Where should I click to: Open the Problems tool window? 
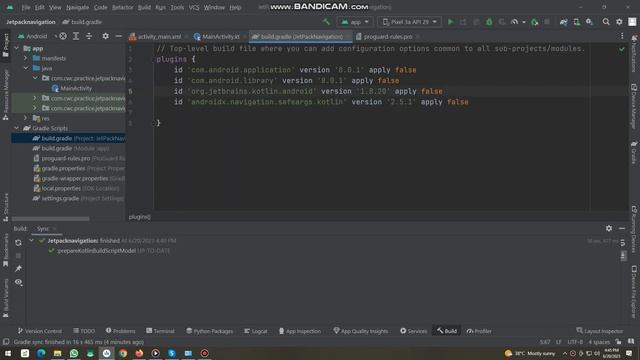point(120,331)
